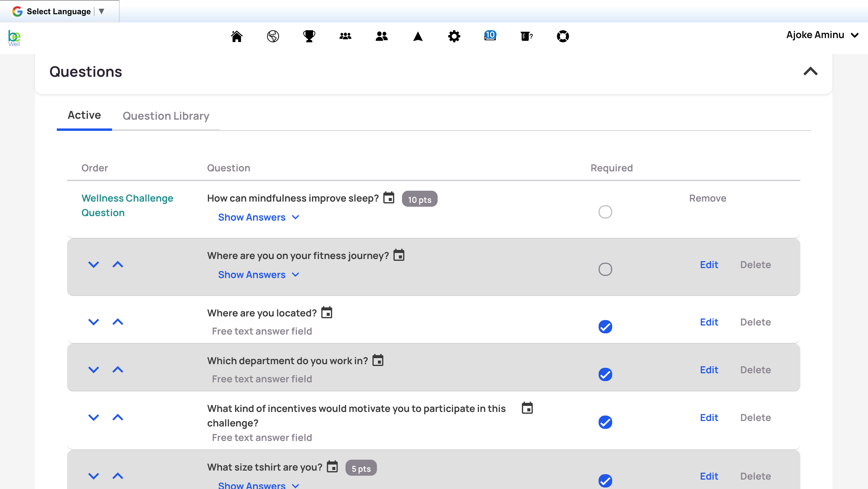Viewport: 868px width, 489px height.
Task: Move tshirt size question up
Action: (117, 476)
